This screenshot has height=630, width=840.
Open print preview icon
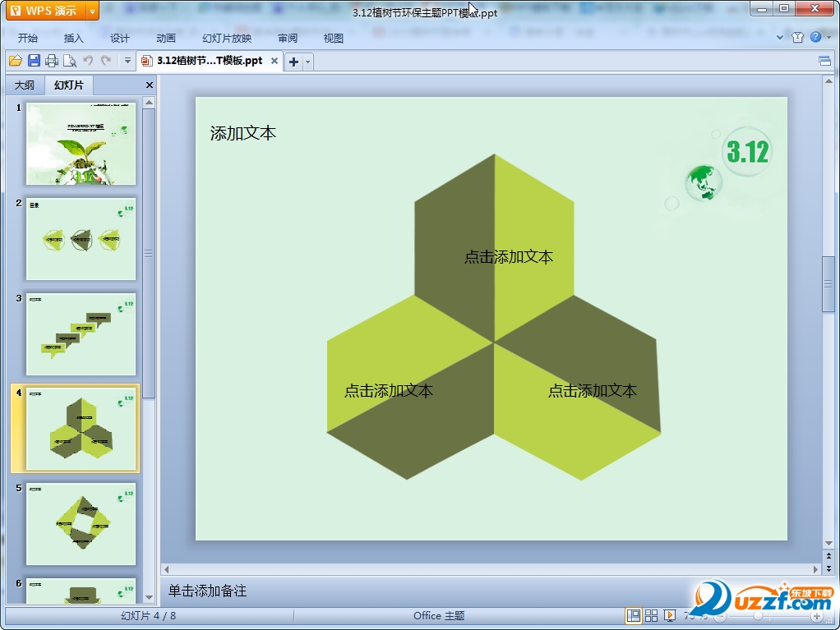point(70,61)
